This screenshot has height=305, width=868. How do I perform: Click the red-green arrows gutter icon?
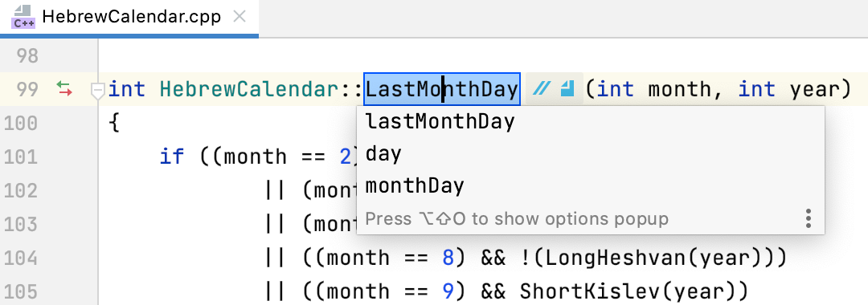click(65, 88)
